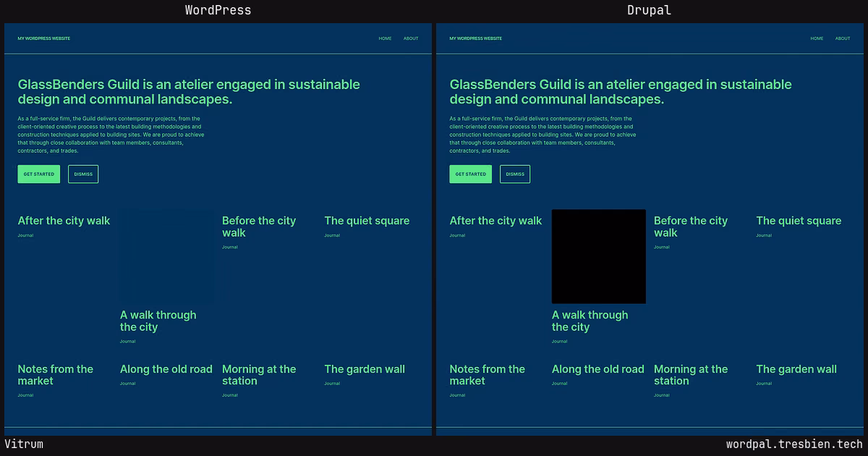This screenshot has height=456, width=868.
Task: Click dark post thumbnail in WordPress pane
Action: pyautogui.click(x=167, y=256)
